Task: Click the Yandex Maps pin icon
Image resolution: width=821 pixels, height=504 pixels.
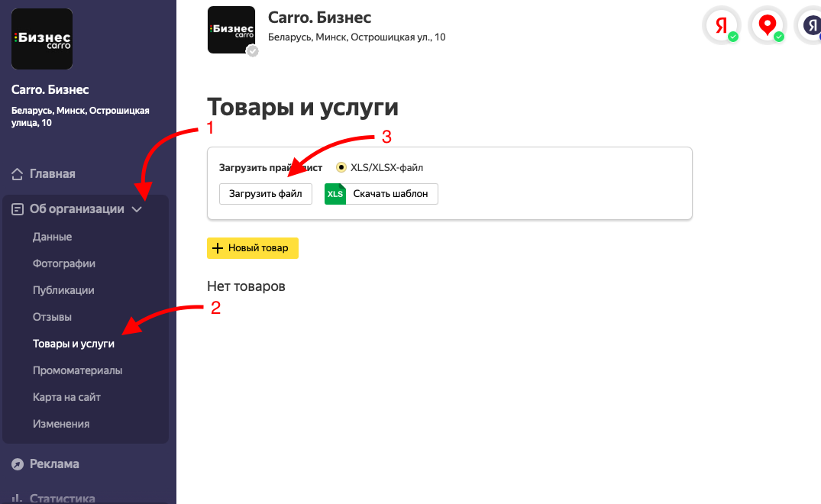Action: point(767,25)
